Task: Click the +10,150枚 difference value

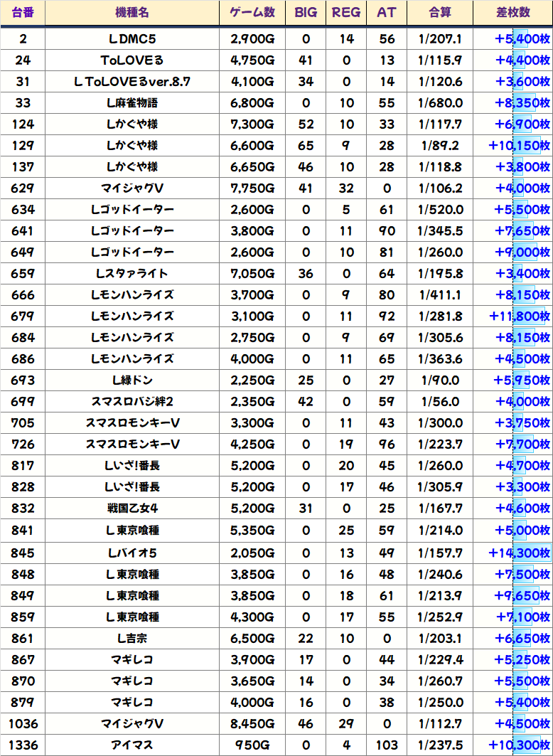Action: [520, 146]
